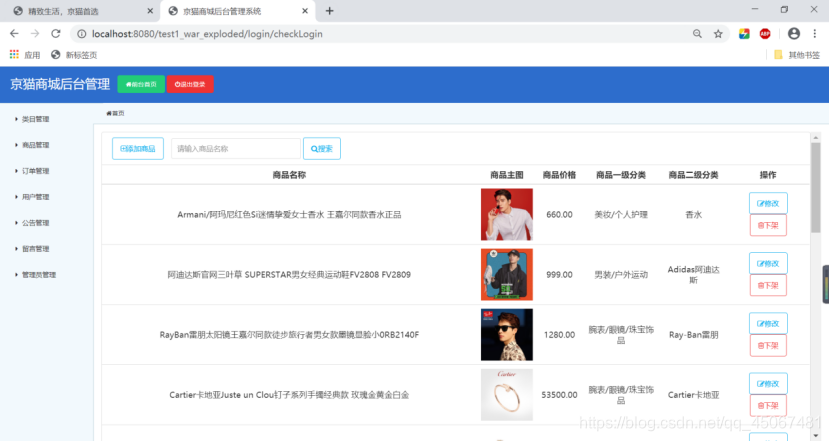The width and height of the screenshot is (830, 441).
Task: Click 下架 for the Adidas Superstar row
Action: (768, 285)
